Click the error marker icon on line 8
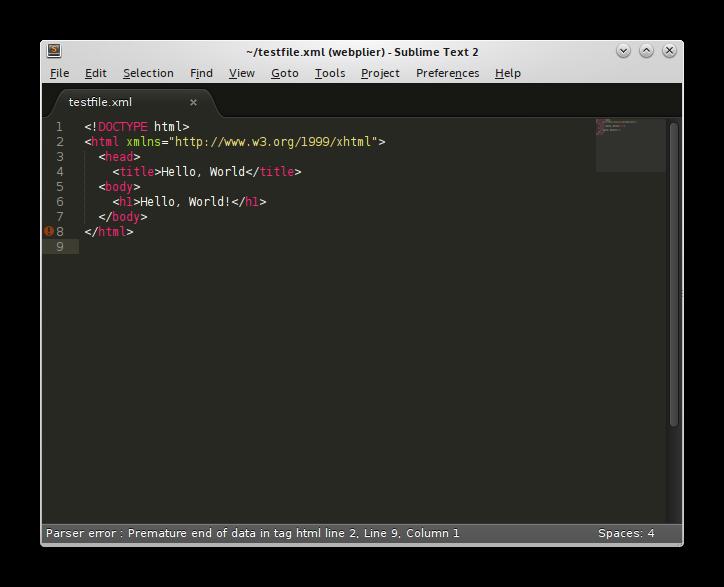Viewport: 724px width, 587px height. point(49,231)
